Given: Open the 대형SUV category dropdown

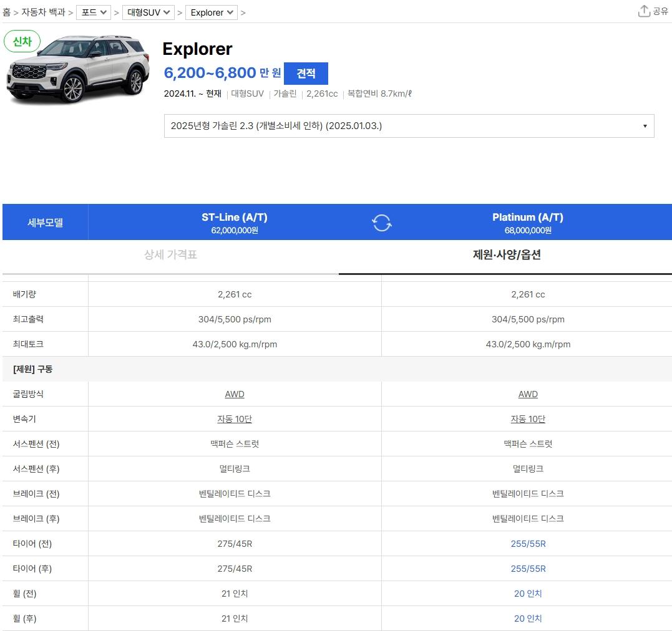Looking at the screenshot, I should pyautogui.click(x=149, y=12).
